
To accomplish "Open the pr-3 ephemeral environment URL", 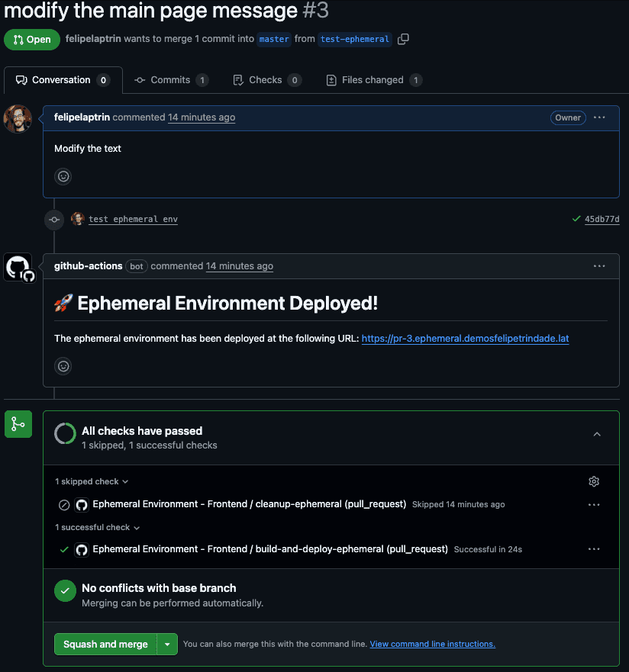I will coord(465,338).
